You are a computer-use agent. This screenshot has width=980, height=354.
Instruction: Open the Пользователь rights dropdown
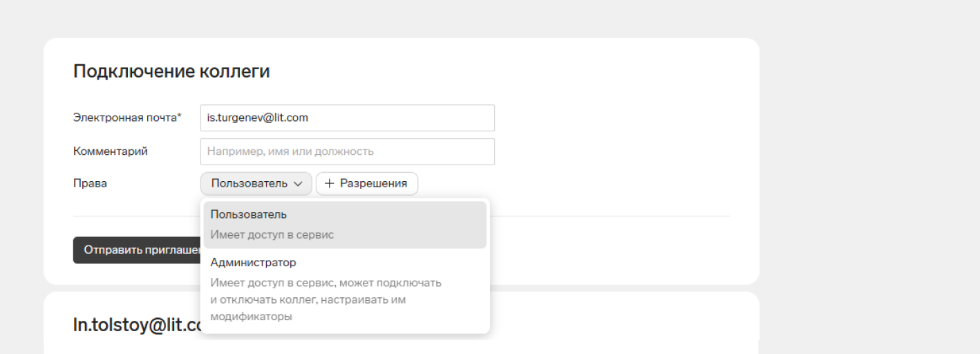(x=256, y=184)
